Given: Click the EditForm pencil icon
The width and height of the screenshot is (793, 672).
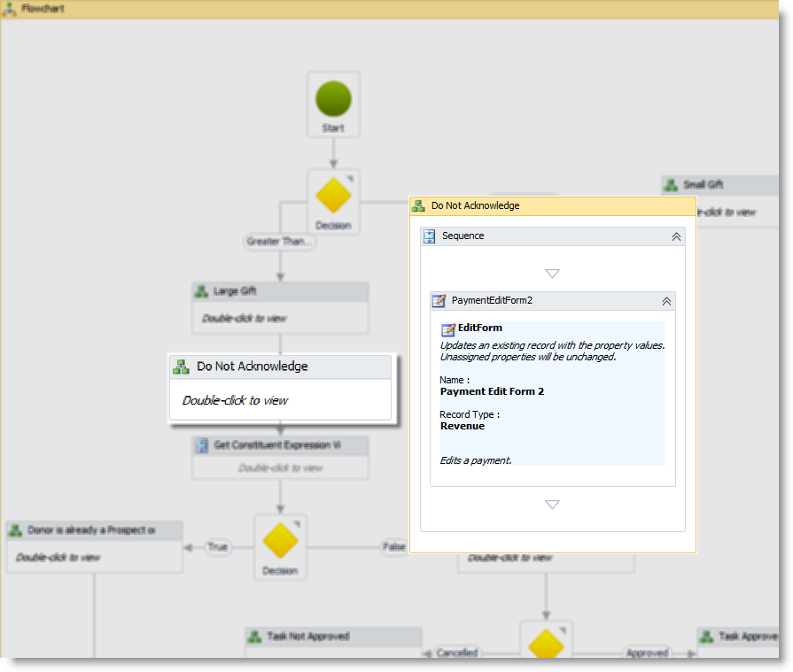Looking at the screenshot, I should pyautogui.click(x=447, y=329).
